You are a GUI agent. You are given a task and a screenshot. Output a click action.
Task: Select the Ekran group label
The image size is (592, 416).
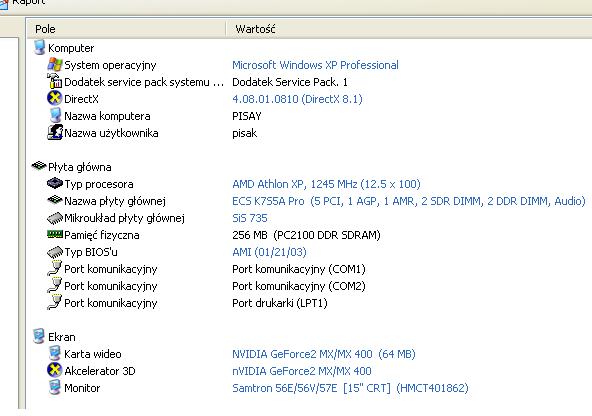(62, 337)
